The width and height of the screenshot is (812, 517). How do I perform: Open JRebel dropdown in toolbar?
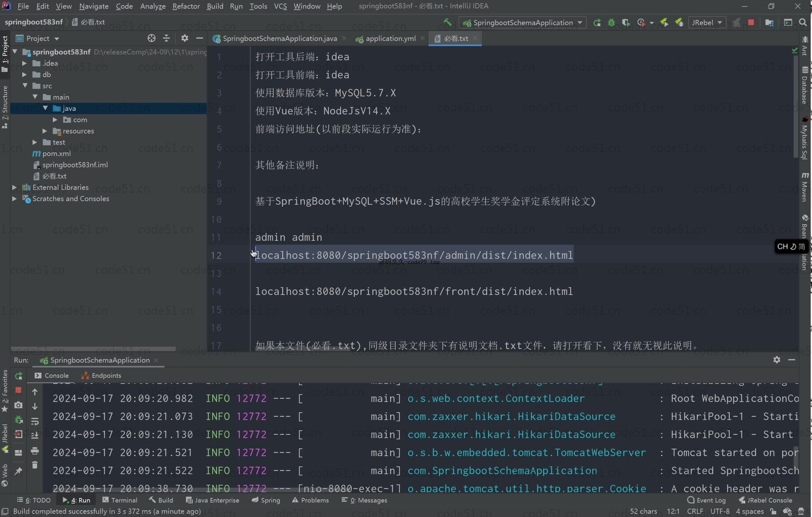[707, 23]
